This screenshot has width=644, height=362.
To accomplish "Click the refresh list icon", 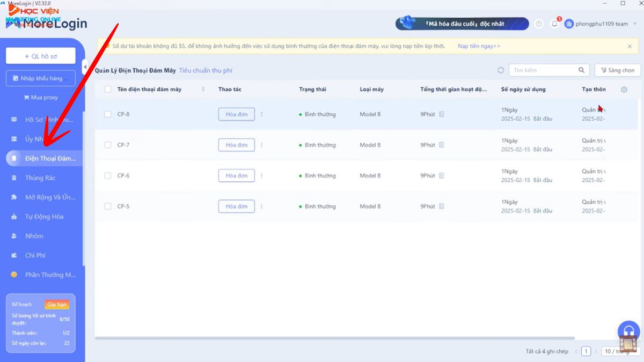I will pyautogui.click(x=501, y=70).
